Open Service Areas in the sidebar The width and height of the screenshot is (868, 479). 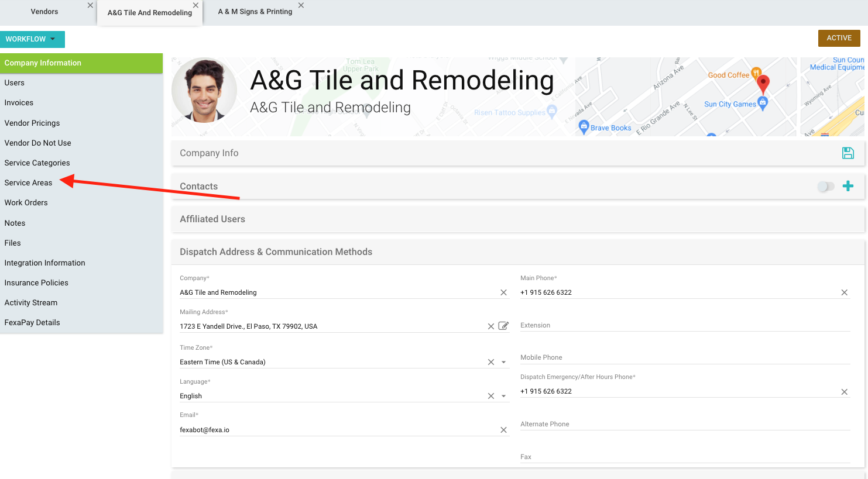click(x=28, y=183)
